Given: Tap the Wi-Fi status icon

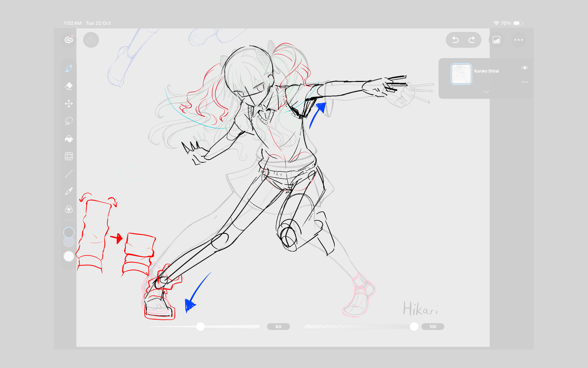Looking at the screenshot, I should click(496, 23).
